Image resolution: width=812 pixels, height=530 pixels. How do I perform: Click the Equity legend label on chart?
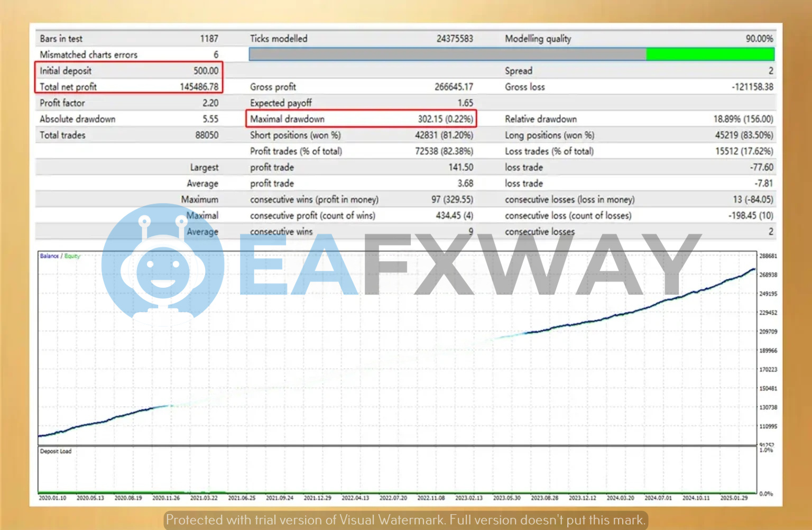point(72,256)
